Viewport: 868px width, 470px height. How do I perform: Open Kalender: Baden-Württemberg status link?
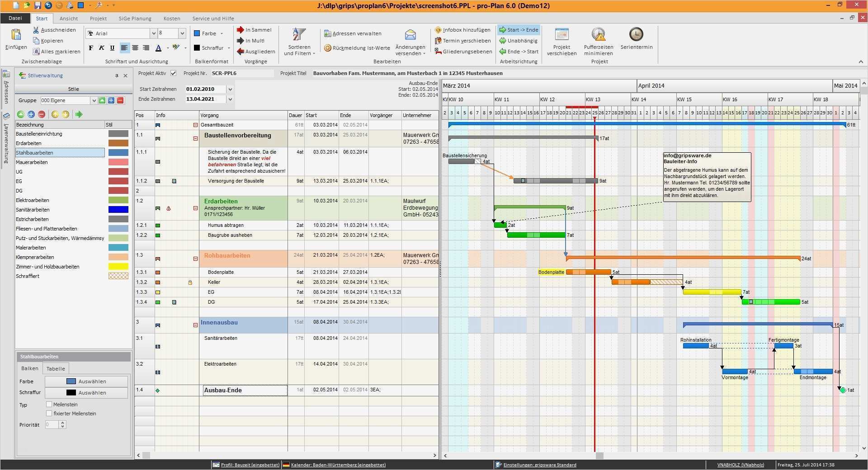coord(334,465)
